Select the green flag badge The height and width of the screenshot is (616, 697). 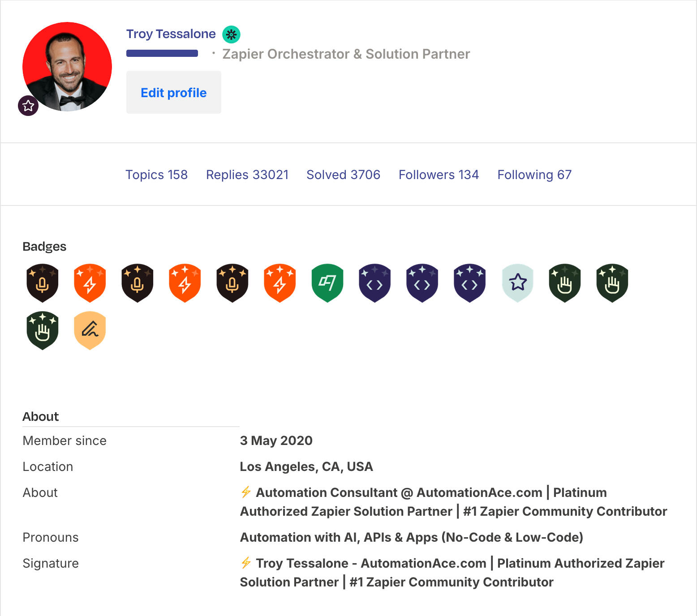pos(327,283)
